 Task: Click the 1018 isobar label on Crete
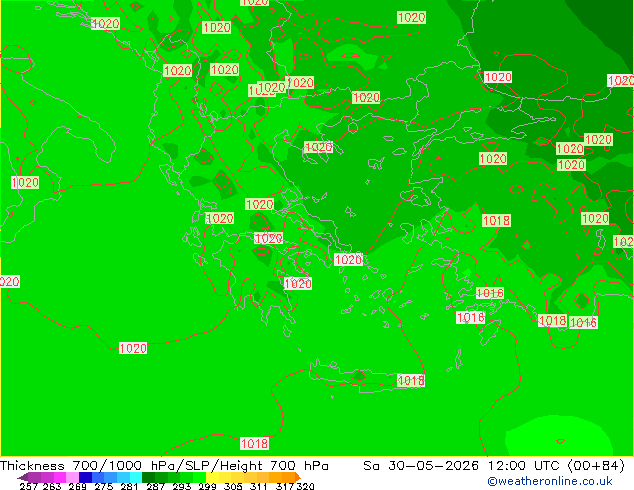tap(411, 380)
